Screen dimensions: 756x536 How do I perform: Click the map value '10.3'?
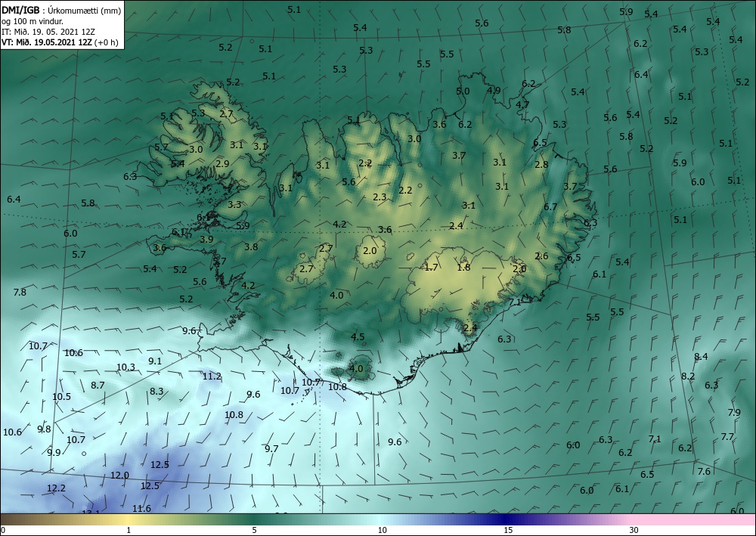[x=125, y=367]
